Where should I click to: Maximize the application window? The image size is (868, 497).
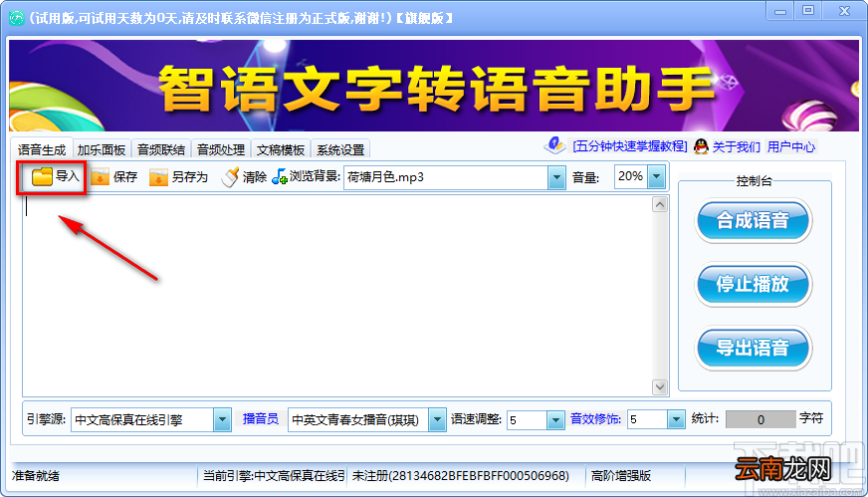click(808, 11)
